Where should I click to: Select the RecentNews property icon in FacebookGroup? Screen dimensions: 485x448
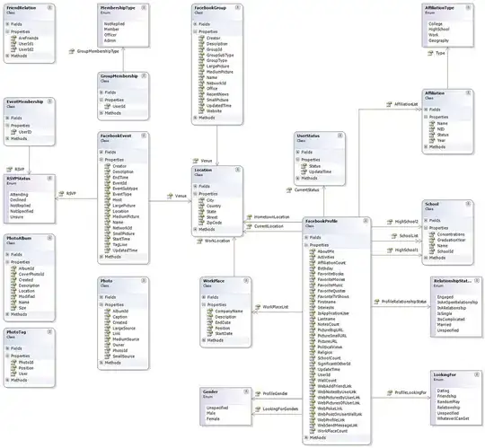202,94
